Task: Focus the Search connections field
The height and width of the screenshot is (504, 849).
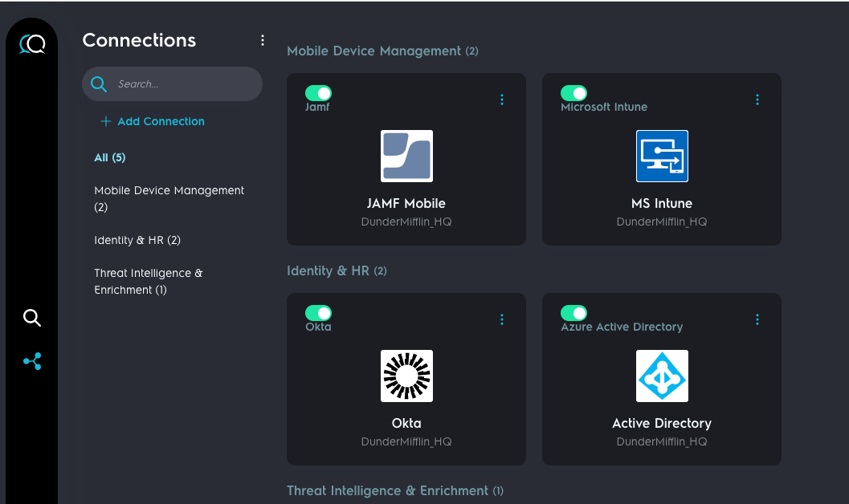Action: coord(172,83)
